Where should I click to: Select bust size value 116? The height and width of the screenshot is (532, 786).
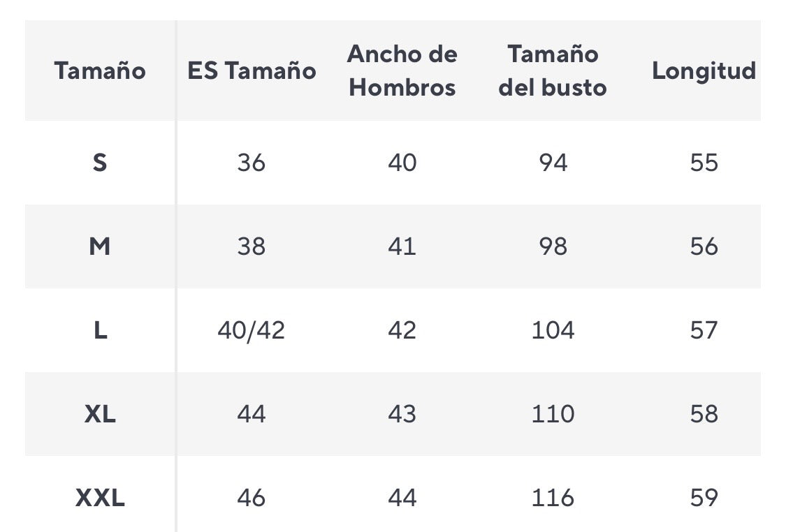553,498
